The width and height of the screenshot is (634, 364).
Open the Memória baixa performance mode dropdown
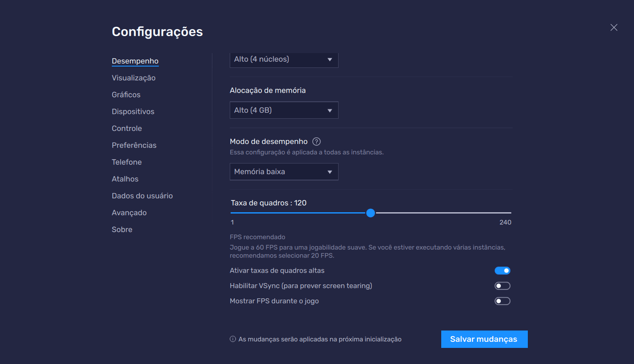[x=284, y=172]
